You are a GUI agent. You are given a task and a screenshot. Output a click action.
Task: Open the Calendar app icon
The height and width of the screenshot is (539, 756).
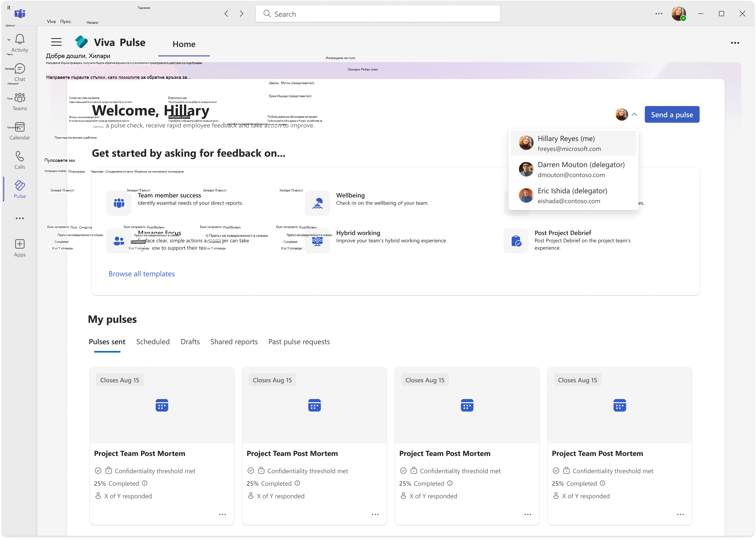[x=20, y=127]
